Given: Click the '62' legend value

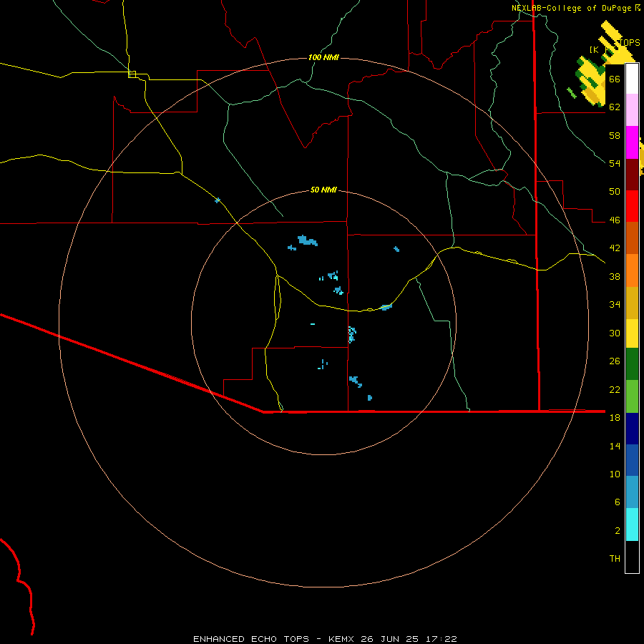Looking at the screenshot, I should (x=615, y=107).
